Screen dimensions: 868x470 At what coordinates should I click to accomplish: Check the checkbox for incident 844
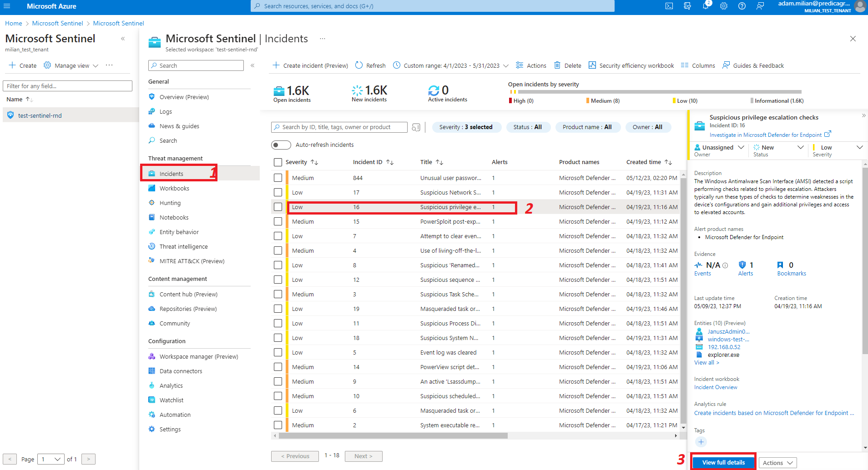(278, 177)
